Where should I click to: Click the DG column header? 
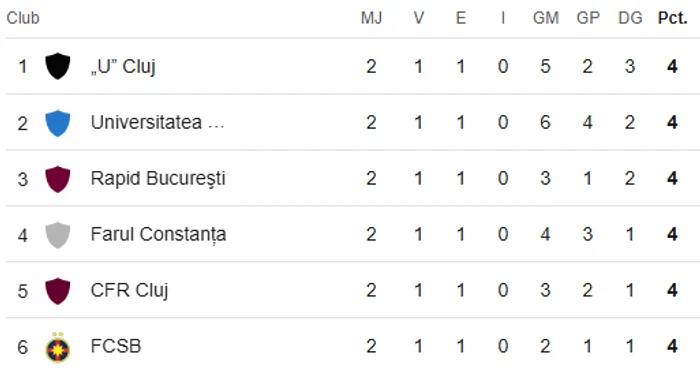click(630, 18)
